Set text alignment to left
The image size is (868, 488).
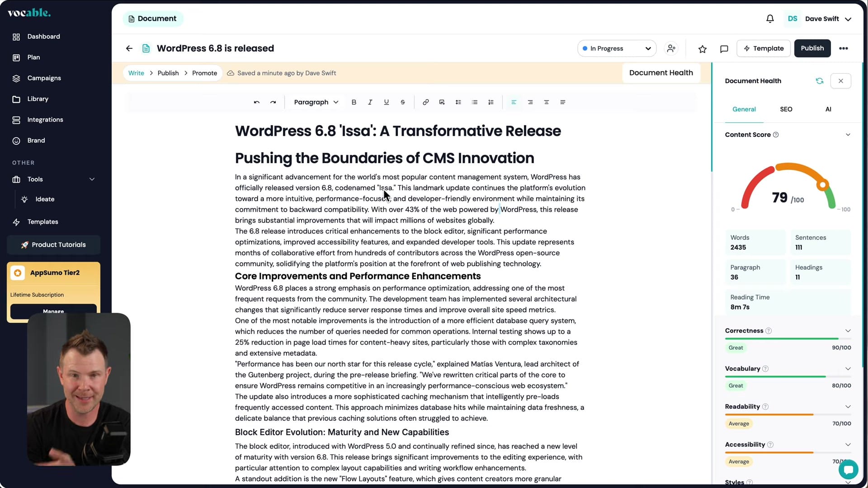tap(514, 102)
